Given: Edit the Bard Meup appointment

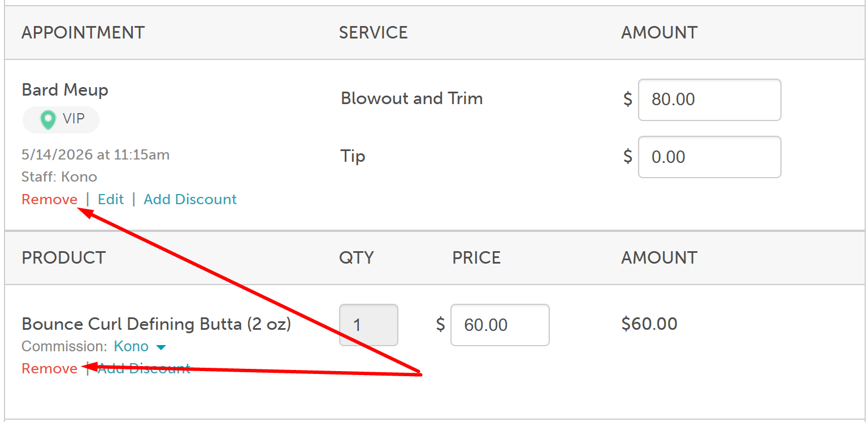Looking at the screenshot, I should [111, 200].
